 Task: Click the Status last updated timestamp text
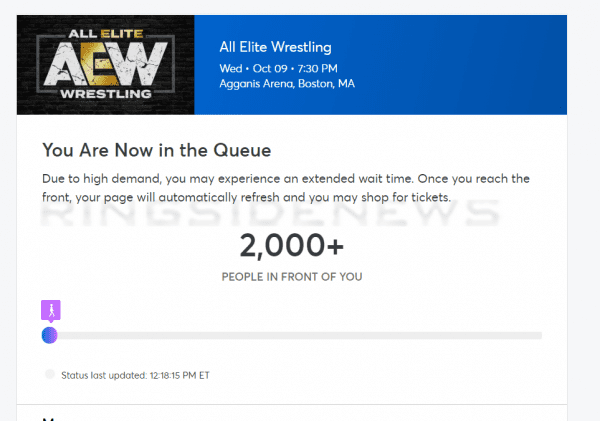pos(135,375)
